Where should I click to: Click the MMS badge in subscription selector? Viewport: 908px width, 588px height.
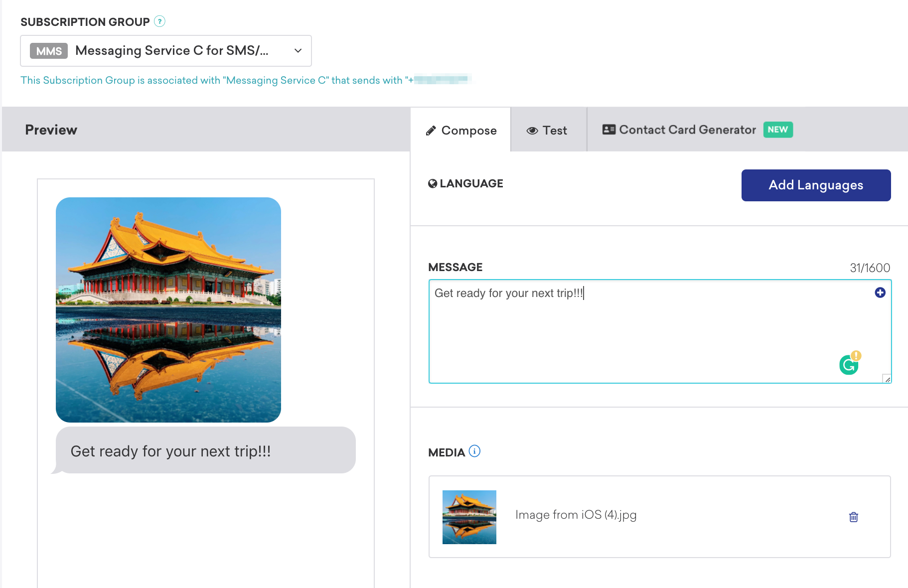pos(49,51)
